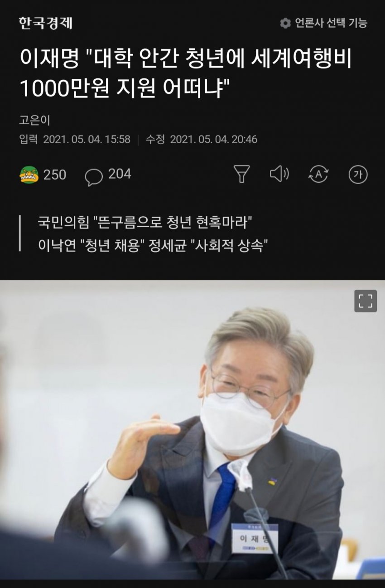Open reporter 고은이's profile
The height and width of the screenshot is (588, 385).
[x=35, y=120]
